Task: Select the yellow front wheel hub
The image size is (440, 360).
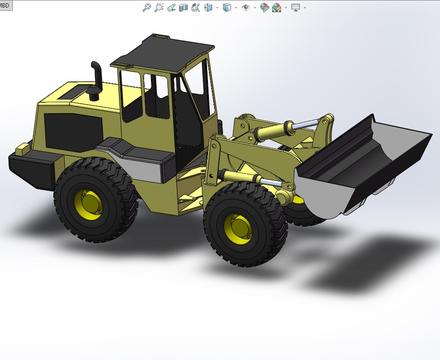Action: [x=238, y=229]
